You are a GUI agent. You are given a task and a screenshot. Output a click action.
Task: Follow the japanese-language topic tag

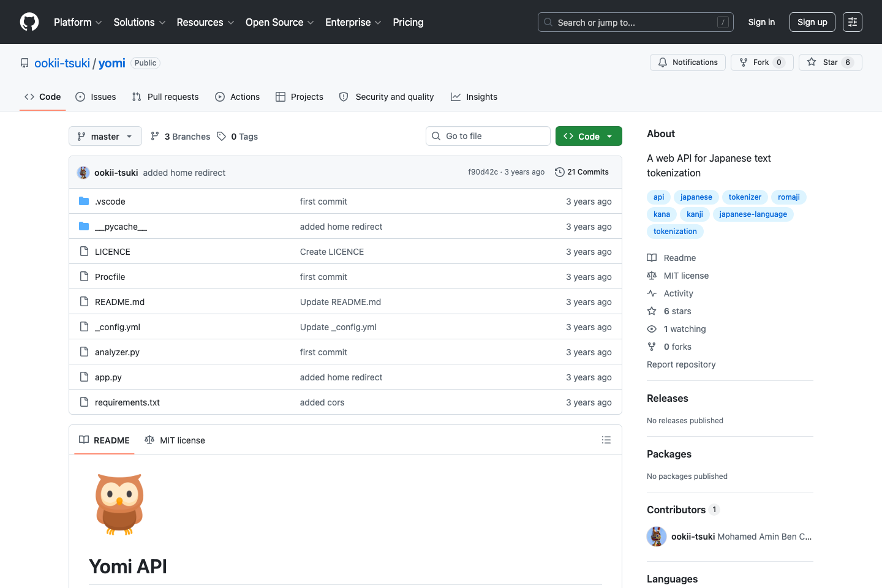click(x=753, y=214)
